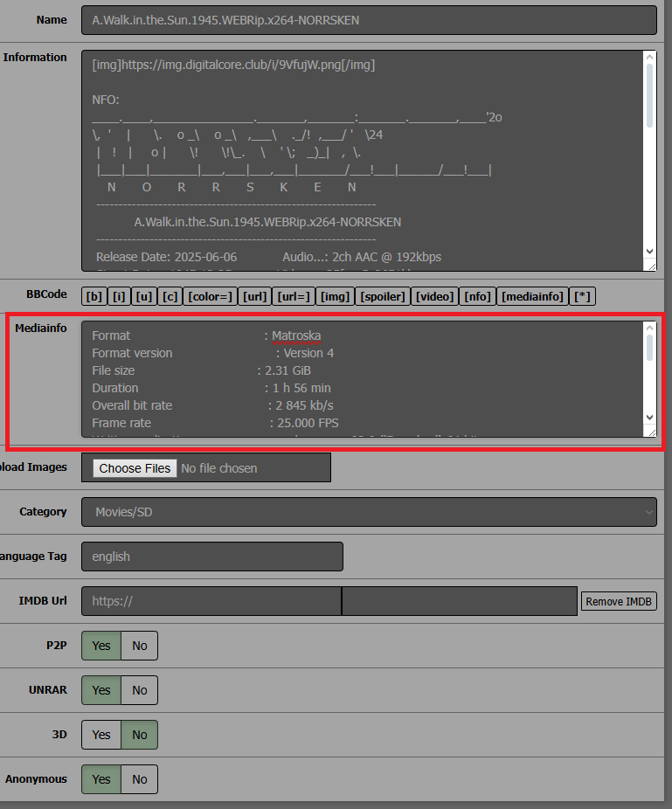Click the Mediainfo scrollbar down arrow

[649, 418]
